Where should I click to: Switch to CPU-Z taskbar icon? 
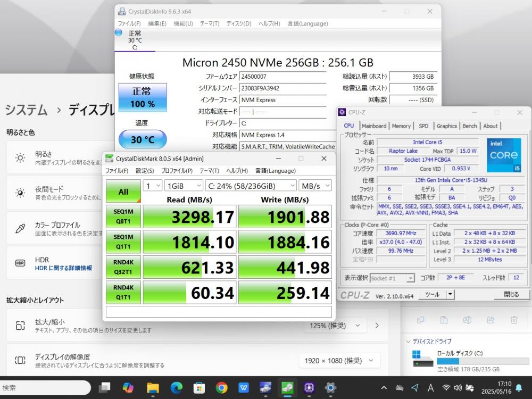(309, 387)
